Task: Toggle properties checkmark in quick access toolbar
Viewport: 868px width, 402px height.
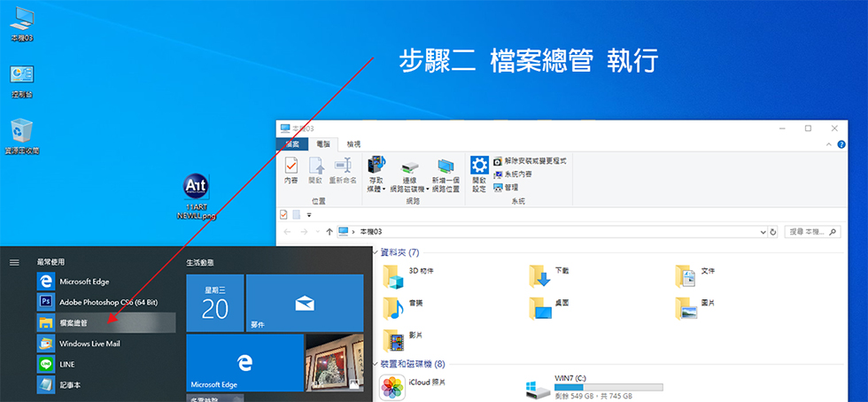Action: (283, 214)
